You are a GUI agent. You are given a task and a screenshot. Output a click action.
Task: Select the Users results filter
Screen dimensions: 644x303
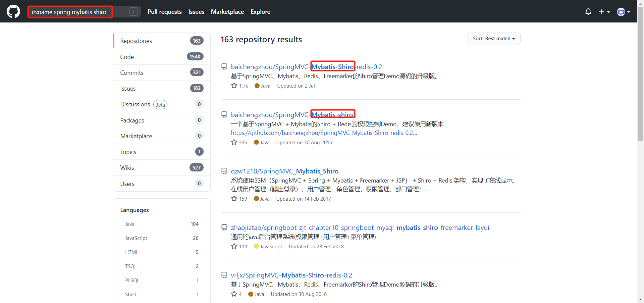(162, 184)
